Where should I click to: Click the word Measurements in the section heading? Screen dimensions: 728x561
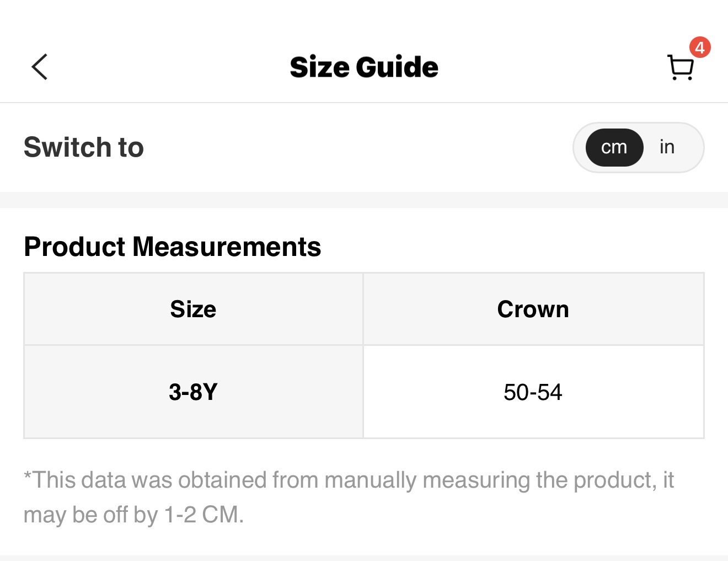pos(227,247)
